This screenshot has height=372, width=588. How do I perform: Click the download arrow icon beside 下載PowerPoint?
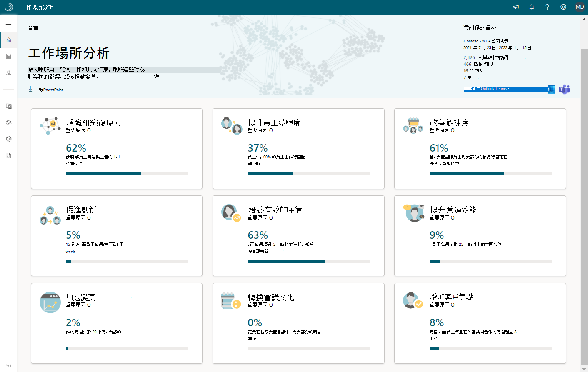[30, 89]
